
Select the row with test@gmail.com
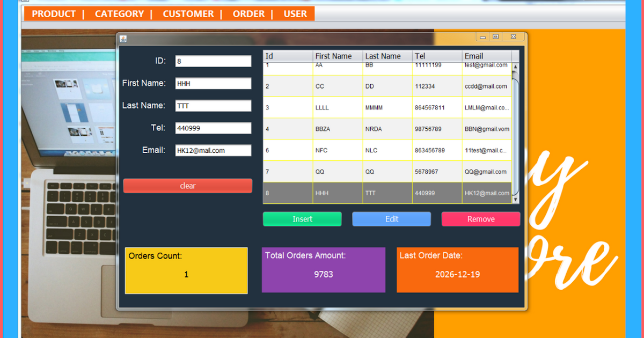click(387, 68)
